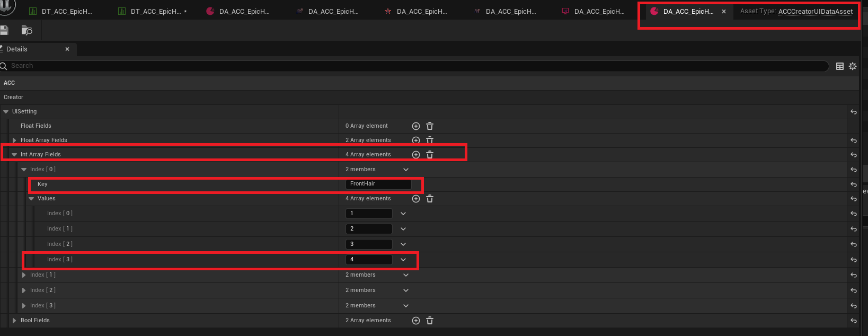Image resolution: width=868 pixels, height=336 pixels.
Task: Reset Values Index [ 0 ] to default
Action: (854, 214)
